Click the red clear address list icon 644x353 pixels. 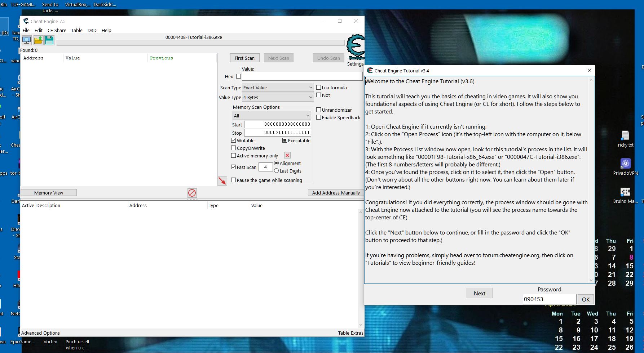pyautogui.click(x=192, y=193)
